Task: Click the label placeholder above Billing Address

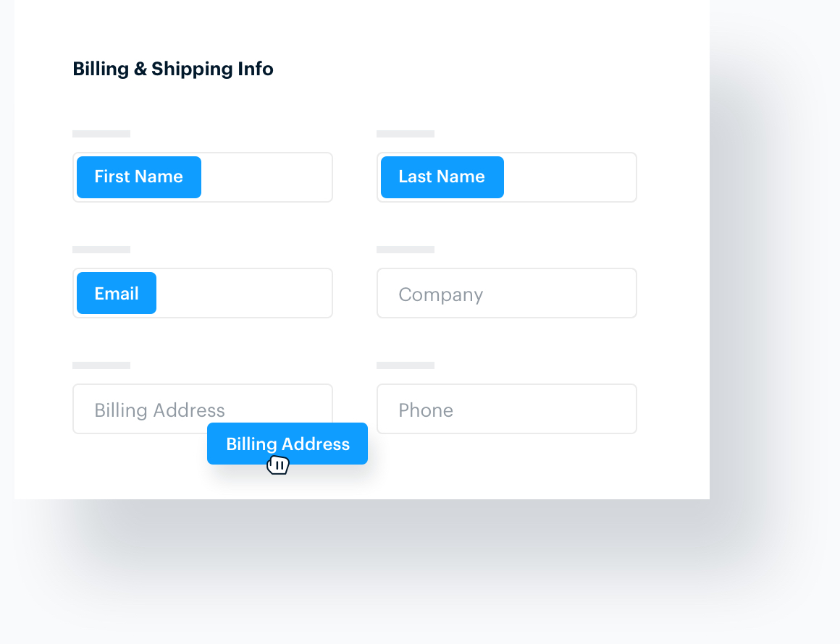Action: [101, 365]
